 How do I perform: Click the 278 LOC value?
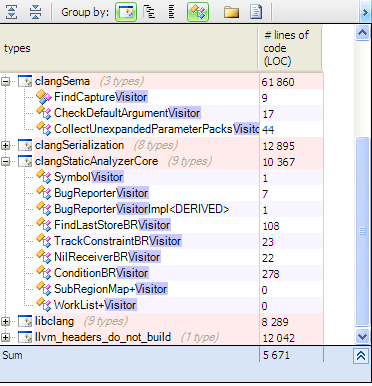[271, 274]
